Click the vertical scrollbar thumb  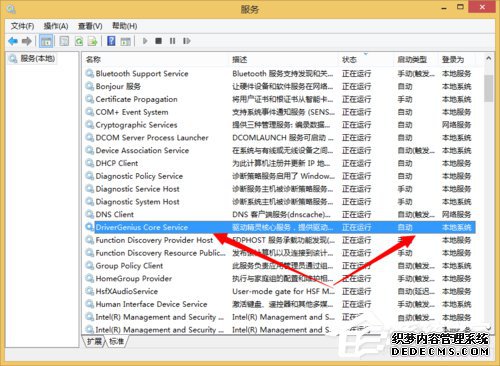pos(489,88)
